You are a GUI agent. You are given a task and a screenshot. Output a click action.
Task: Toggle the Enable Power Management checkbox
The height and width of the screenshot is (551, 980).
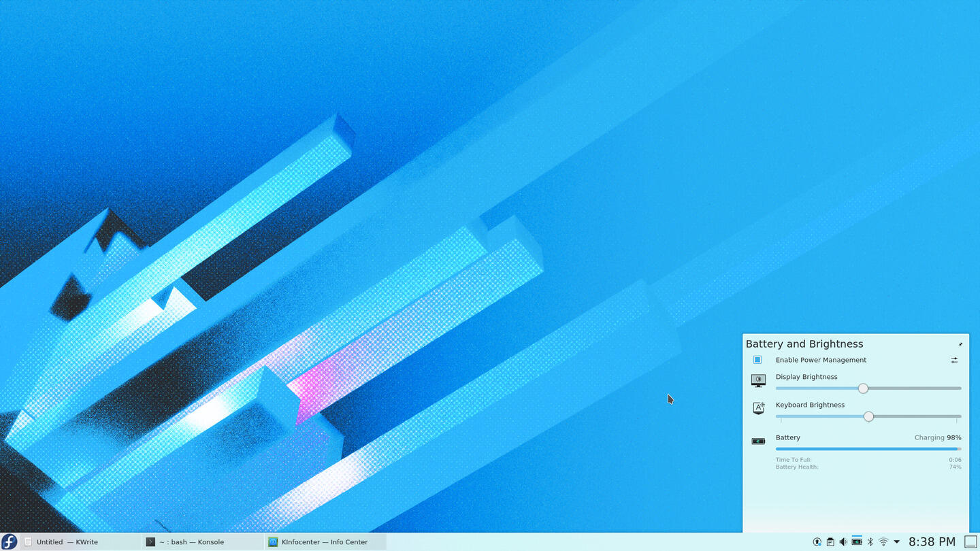tap(757, 360)
